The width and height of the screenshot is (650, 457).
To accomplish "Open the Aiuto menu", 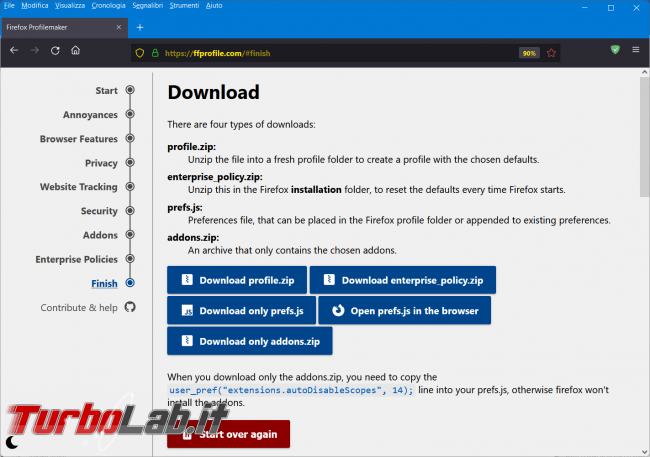I will 214,5.
